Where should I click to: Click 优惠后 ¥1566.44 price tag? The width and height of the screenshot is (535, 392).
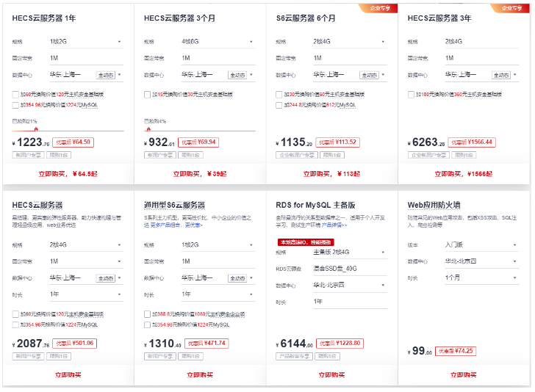click(x=472, y=142)
